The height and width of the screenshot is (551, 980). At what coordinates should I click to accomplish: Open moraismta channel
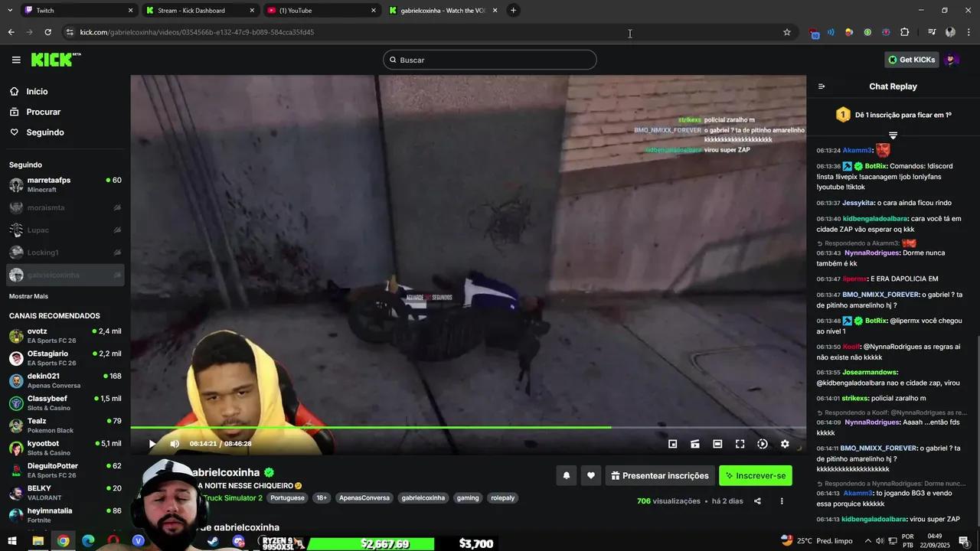[x=65, y=207]
